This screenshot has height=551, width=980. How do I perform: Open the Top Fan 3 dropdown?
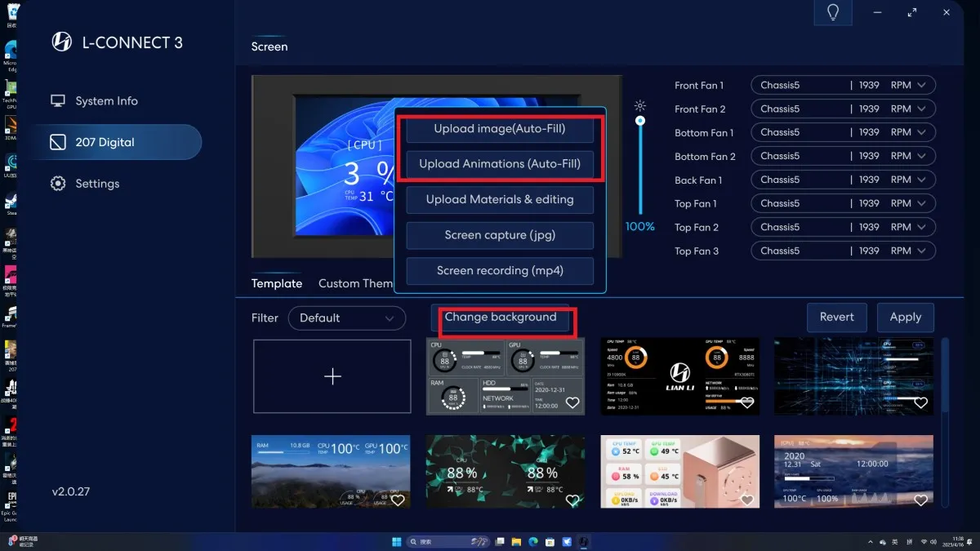point(843,251)
